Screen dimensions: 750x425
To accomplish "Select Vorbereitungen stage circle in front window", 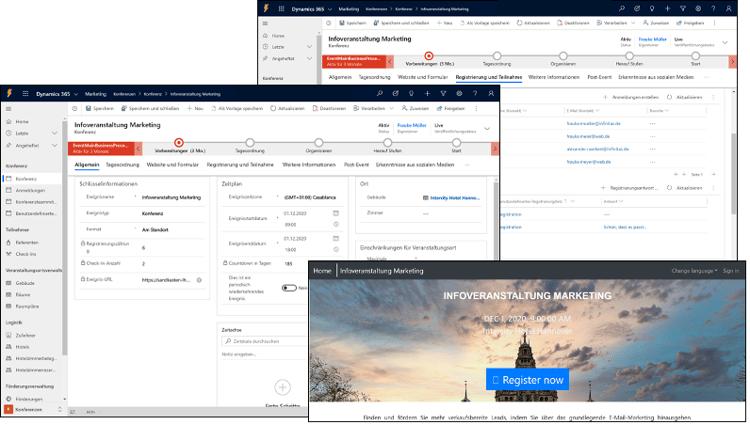I will pos(179,142).
